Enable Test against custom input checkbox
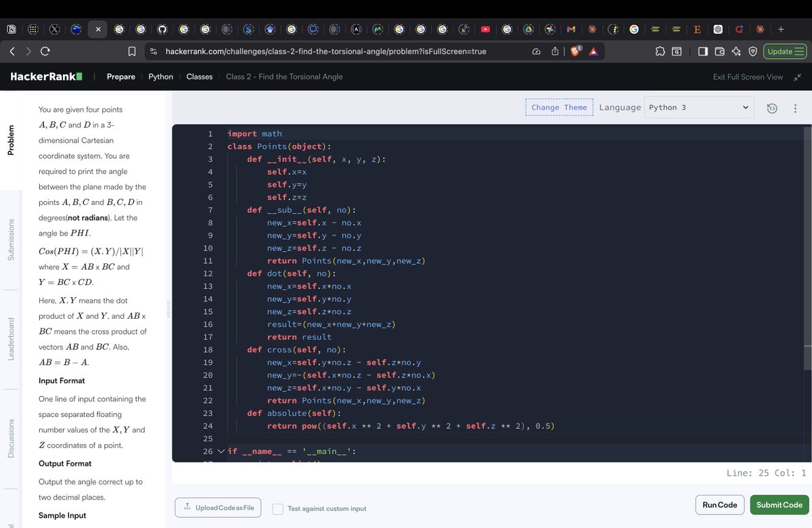Image resolution: width=812 pixels, height=528 pixels. [x=277, y=508]
